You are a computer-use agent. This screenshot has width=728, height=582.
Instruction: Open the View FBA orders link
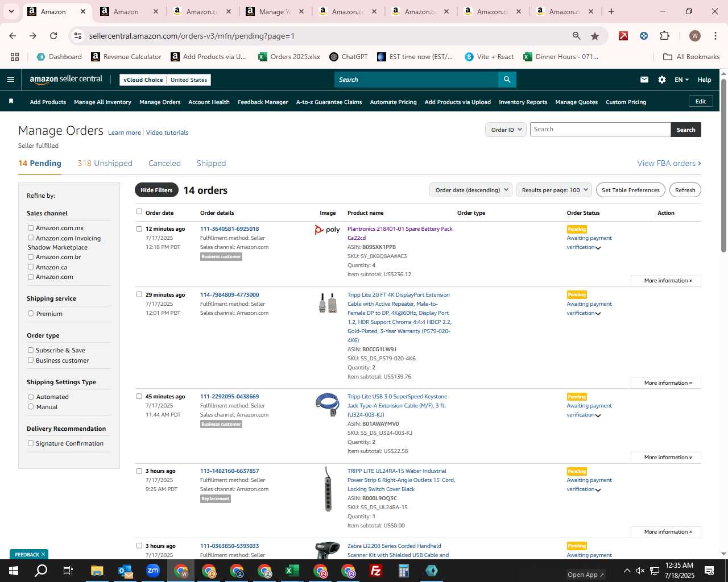coord(669,163)
